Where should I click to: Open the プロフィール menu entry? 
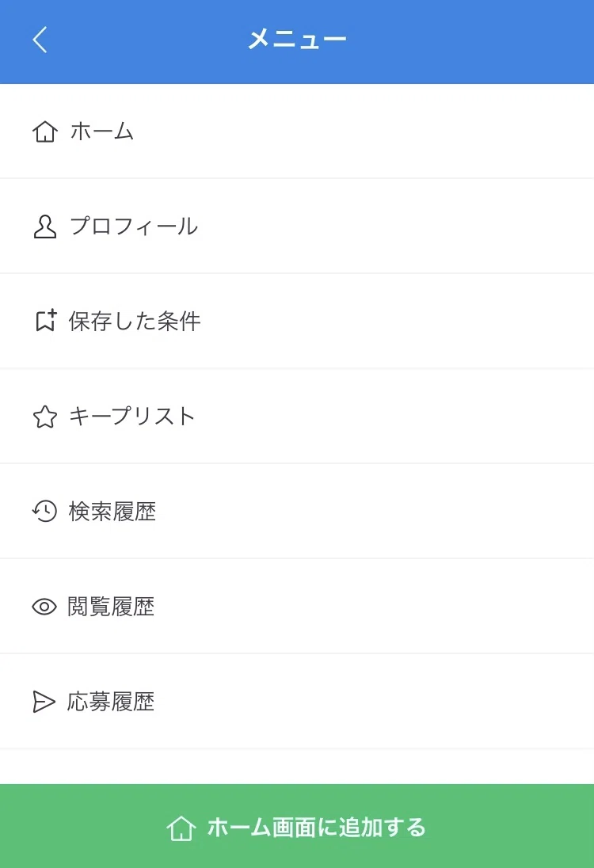(297, 227)
